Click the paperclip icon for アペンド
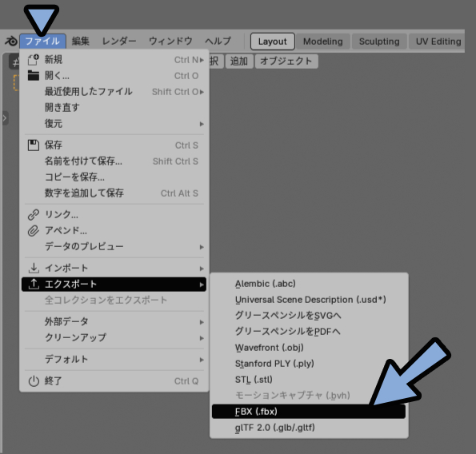Screen dimensions: 476x454 tap(34, 231)
